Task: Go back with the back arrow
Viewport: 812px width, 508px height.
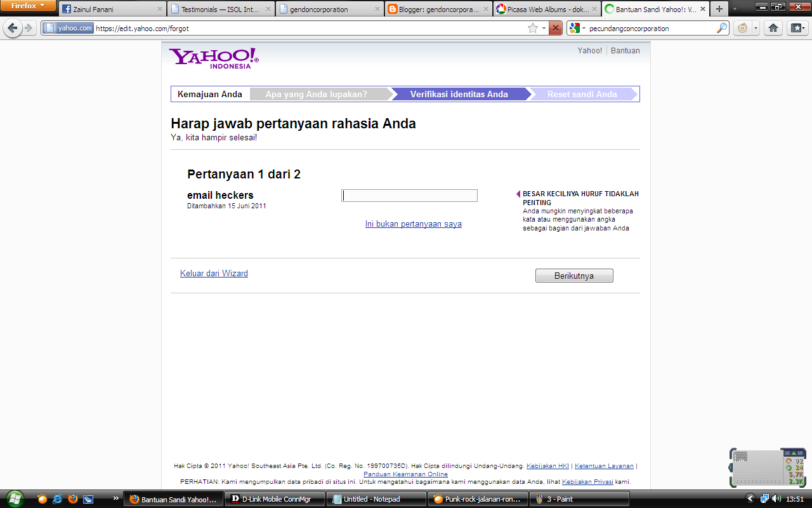Action: click(13, 28)
